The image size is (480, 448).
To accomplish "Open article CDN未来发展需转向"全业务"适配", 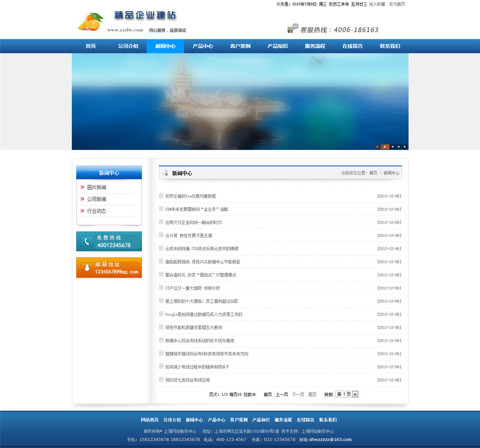I will click(x=196, y=209).
